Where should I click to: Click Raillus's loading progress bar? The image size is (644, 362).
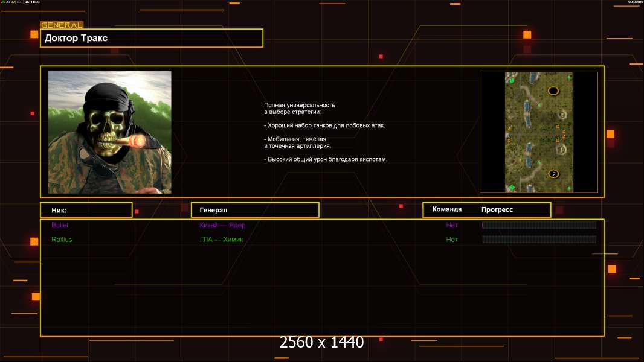point(539,239)
